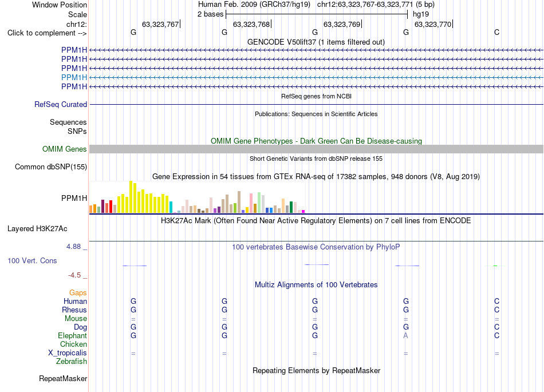The height and width of the screenshot is (392, 544).
Task: Click the 63,323,768 ruler coordinate
Action: click(x=251, y=24)
